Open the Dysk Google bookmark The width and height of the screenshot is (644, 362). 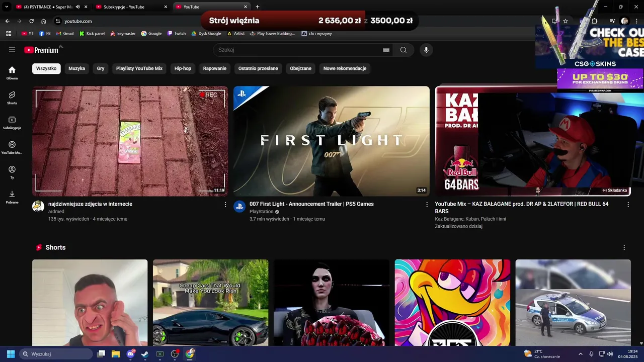click(206, 34)
